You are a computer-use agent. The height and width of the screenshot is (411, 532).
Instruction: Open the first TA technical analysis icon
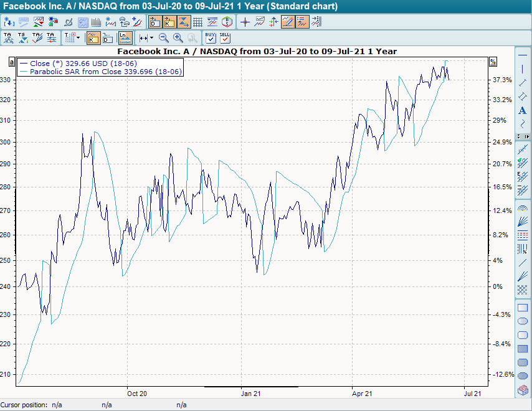9,37
